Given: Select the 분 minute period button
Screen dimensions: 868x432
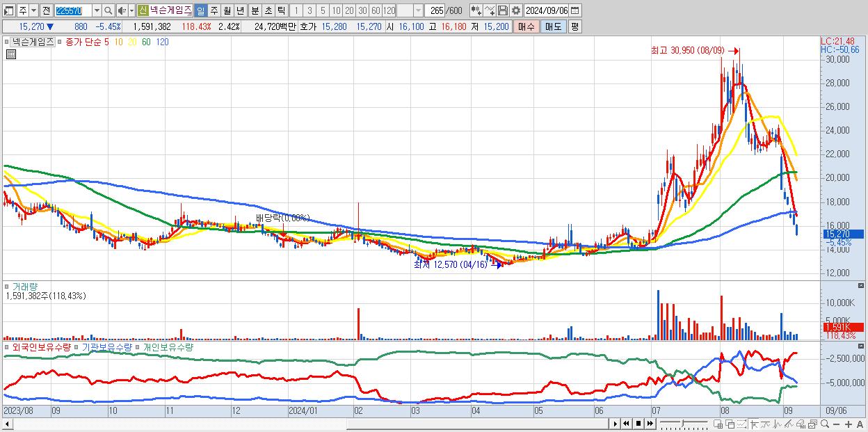Looking at the screenshot, I should pyautogui.click(x=255, y=10).
